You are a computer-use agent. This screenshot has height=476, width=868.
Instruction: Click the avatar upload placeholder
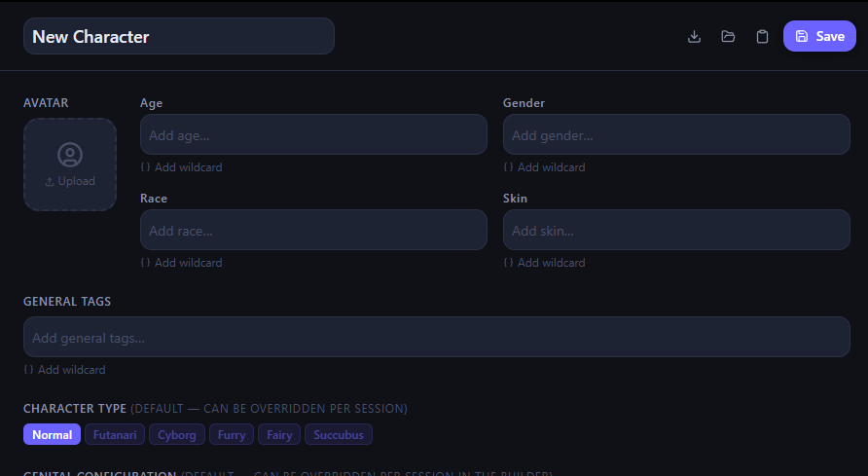pos(70,165)
